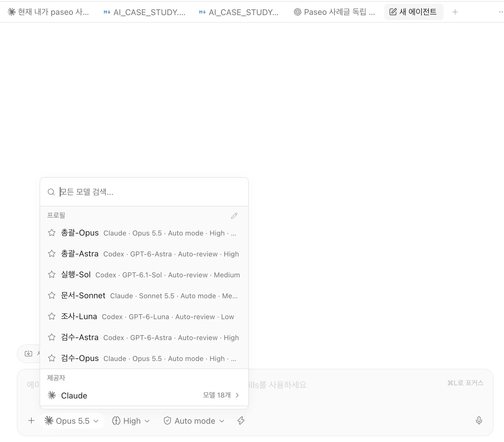Screen dimensions: 504x442
Task: Edit profiles with the pencil icon
Action: pos(234,216)
